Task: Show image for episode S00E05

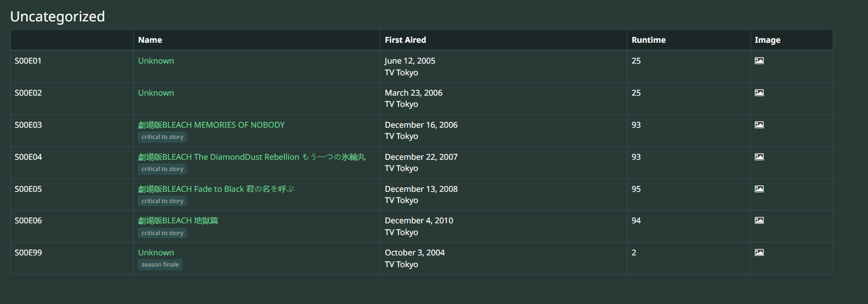Action: pos(759,189)
